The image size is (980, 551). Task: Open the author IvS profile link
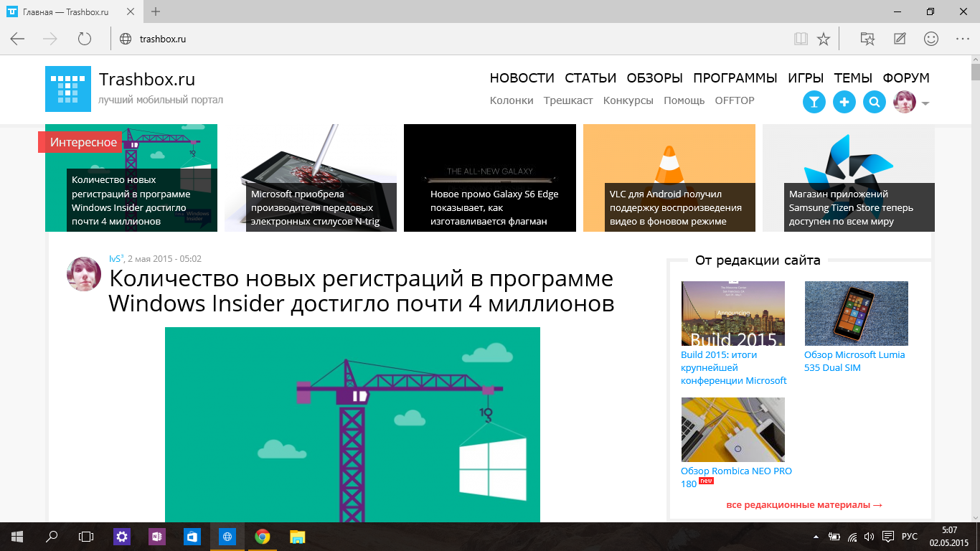[x=116, y=258]
